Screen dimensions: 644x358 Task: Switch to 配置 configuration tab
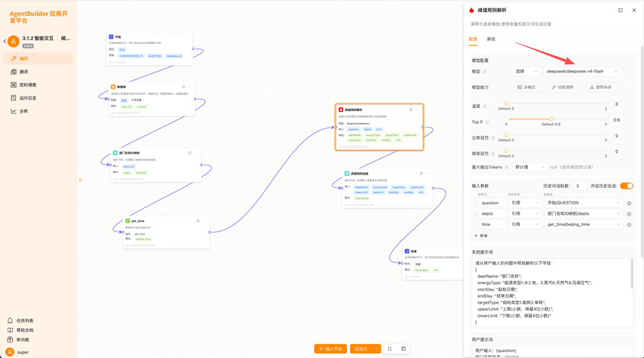(x=472, y=39)
